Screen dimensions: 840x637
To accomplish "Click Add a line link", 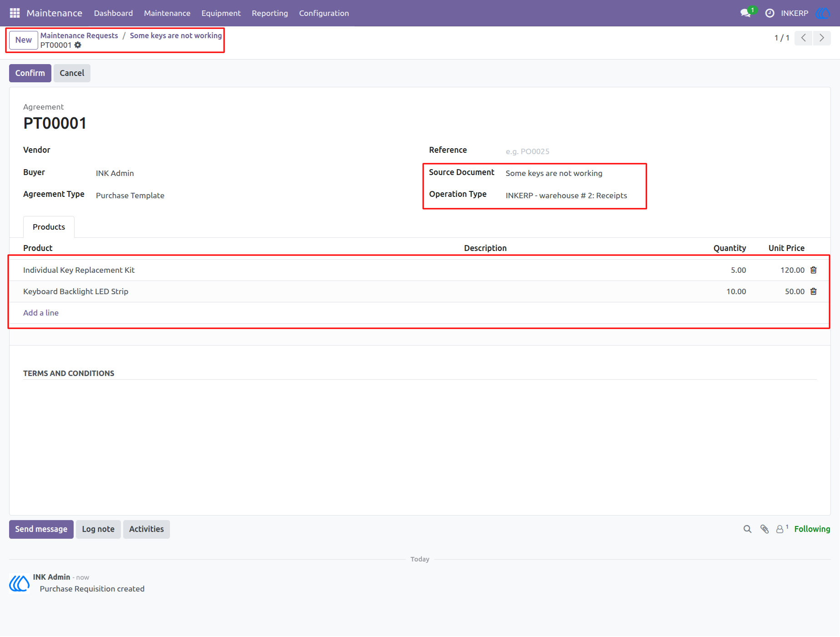I will 41,313.
